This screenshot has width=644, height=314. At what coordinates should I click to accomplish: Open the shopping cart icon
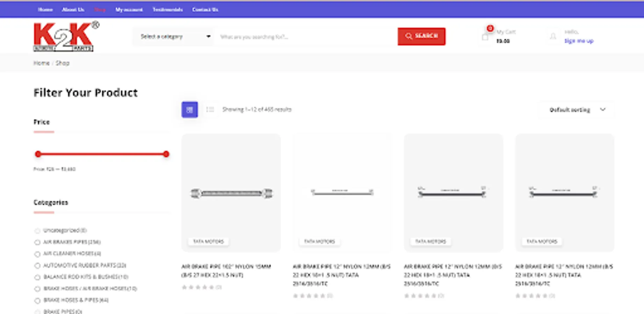click(x=485, y=36)
